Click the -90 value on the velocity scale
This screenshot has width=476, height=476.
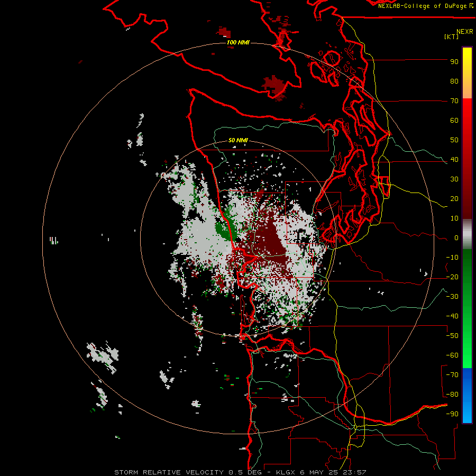[452, 414]
